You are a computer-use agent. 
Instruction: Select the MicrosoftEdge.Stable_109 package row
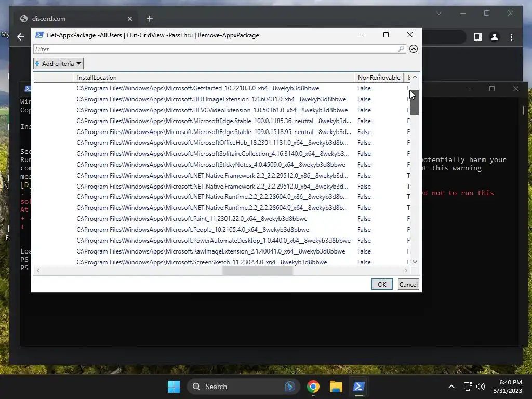point(222,131)
